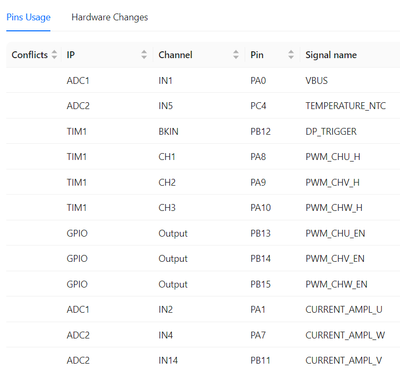Click ADC2 IP in the TEMPERATURE_NTC row

pyautogui.click(x=78, y=106)
